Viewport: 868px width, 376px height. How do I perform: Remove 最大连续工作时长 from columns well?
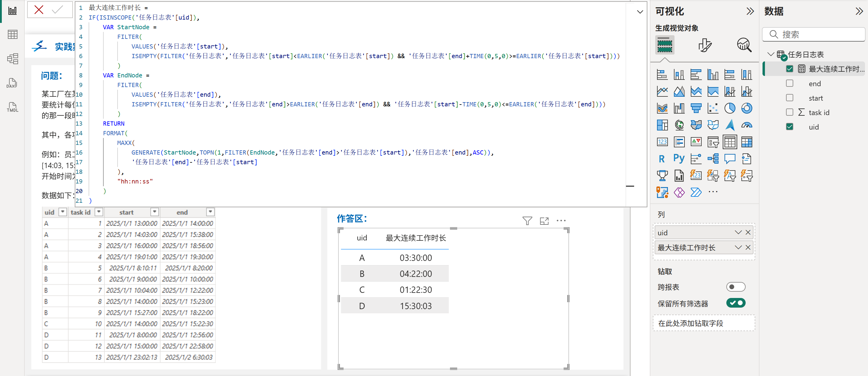(x=748, y=248)
